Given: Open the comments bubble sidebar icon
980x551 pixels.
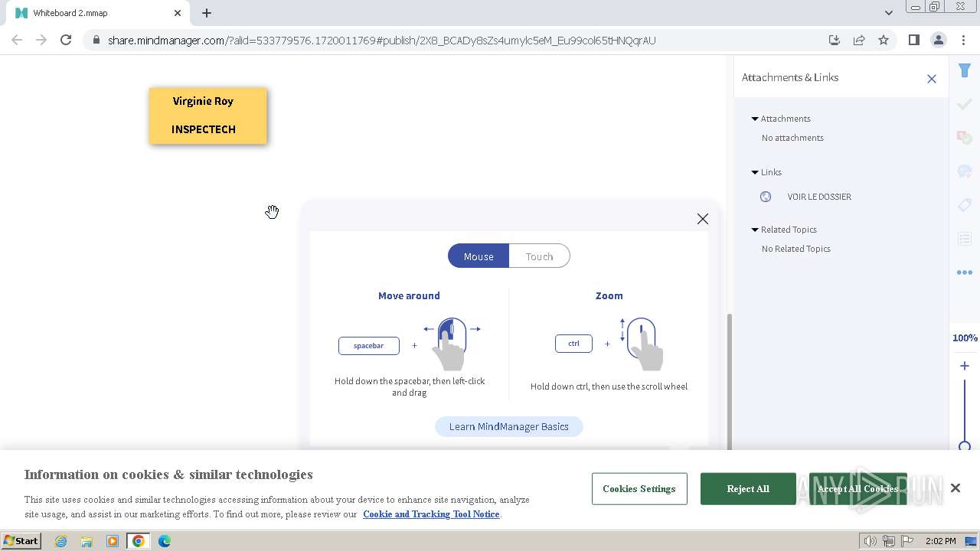Looking at the screenshot, I should (x=964, y=171).
